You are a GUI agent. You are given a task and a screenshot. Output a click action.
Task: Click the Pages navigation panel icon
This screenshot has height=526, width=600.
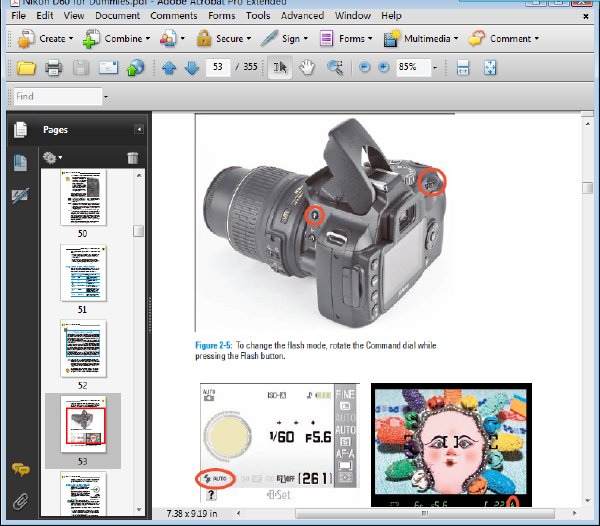coord(20,130)
